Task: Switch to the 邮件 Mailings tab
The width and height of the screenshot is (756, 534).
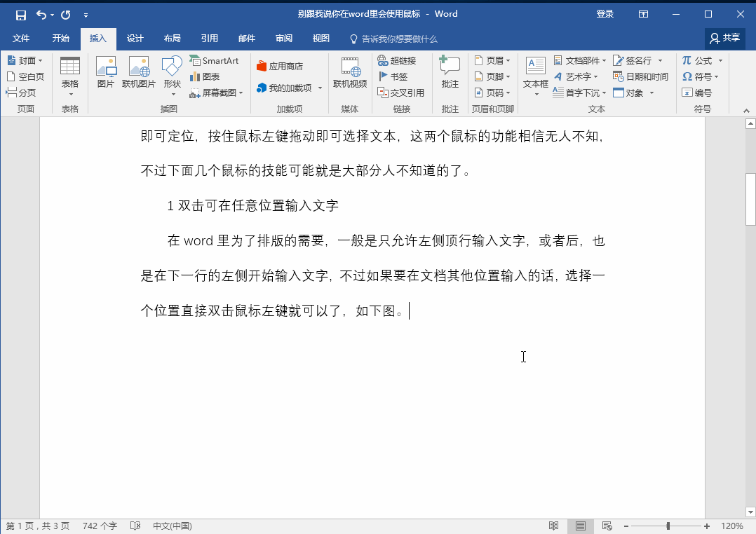Action: (x=246, y=39)
